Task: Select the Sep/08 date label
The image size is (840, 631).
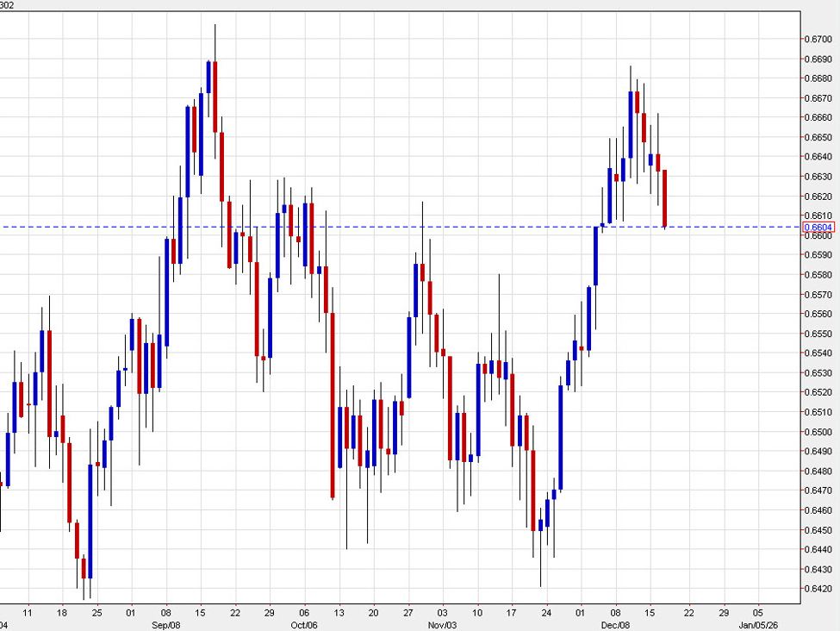Action: [165, 624]
